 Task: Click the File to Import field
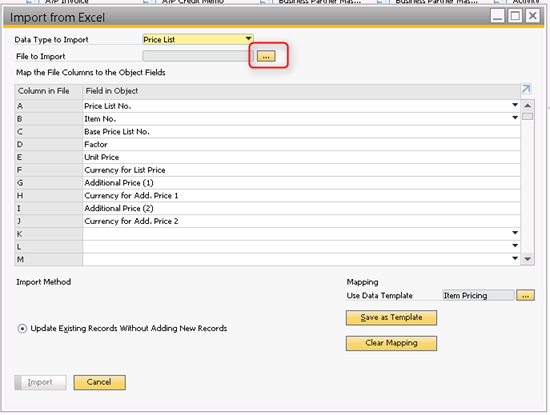pyautogui.click(x=198, y=56)
